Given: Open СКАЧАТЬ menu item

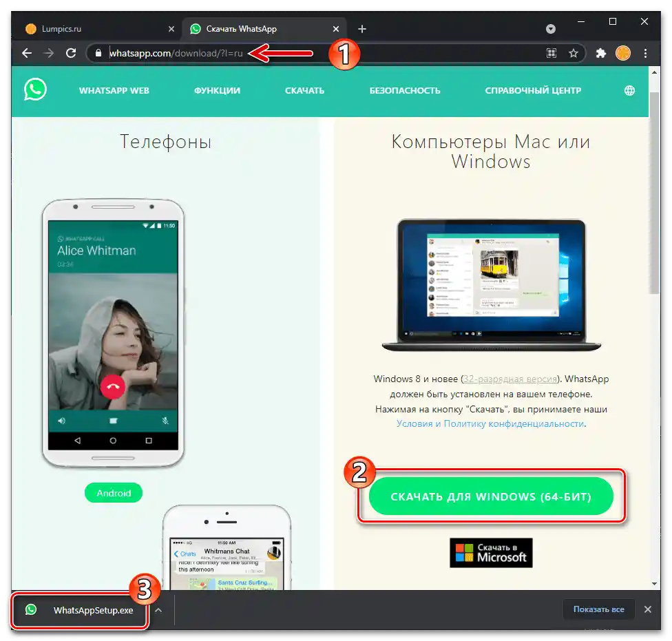Looking at the screenshot, I should click(305, 90).
